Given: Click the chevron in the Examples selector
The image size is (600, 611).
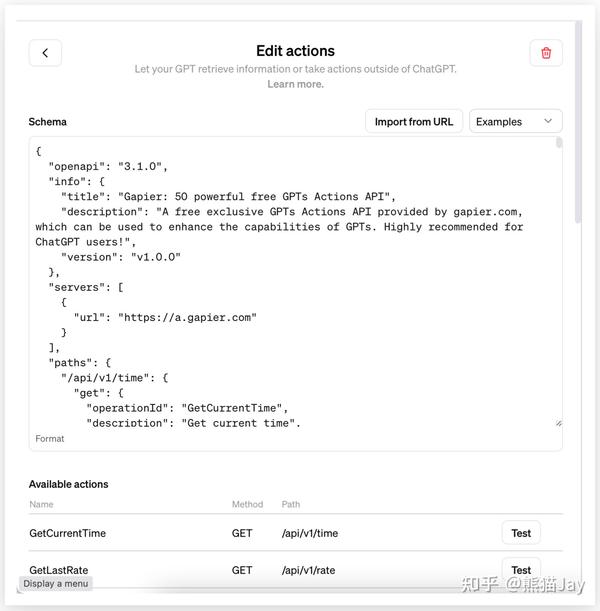Looking at the screenshot, I should (548, 122).
